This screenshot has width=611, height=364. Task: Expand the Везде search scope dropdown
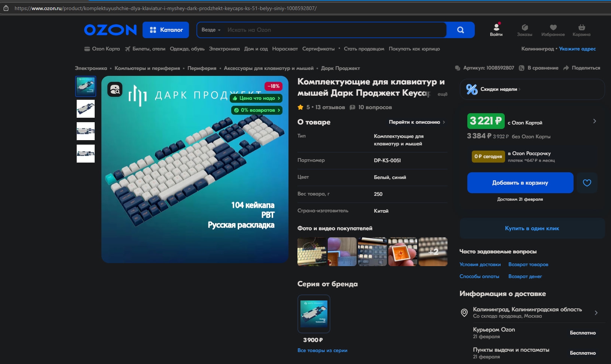[x=211, y=30]
